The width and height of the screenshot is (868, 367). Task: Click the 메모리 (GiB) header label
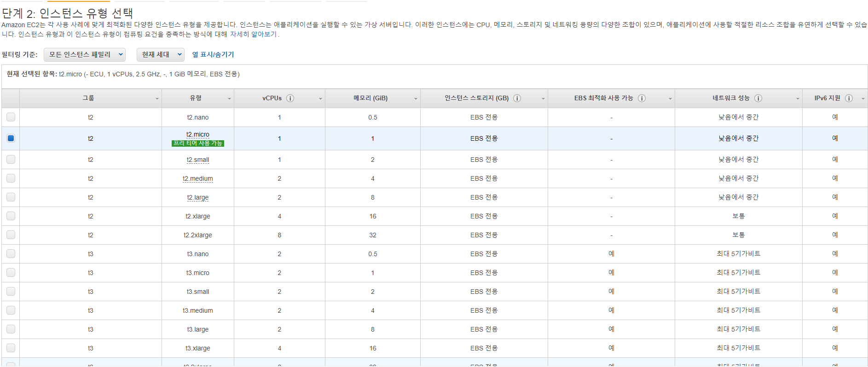(370, 98)
